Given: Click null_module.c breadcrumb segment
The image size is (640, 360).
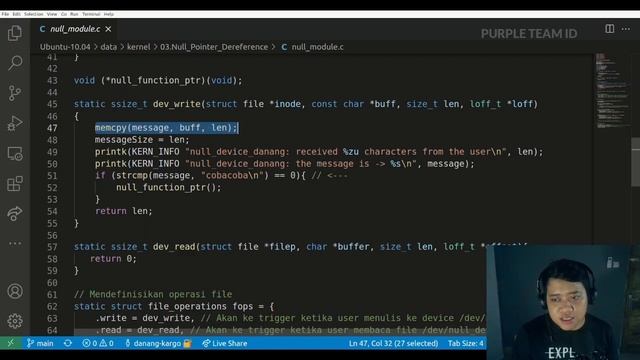Looking at the screenshot, I should click(317, 47).
